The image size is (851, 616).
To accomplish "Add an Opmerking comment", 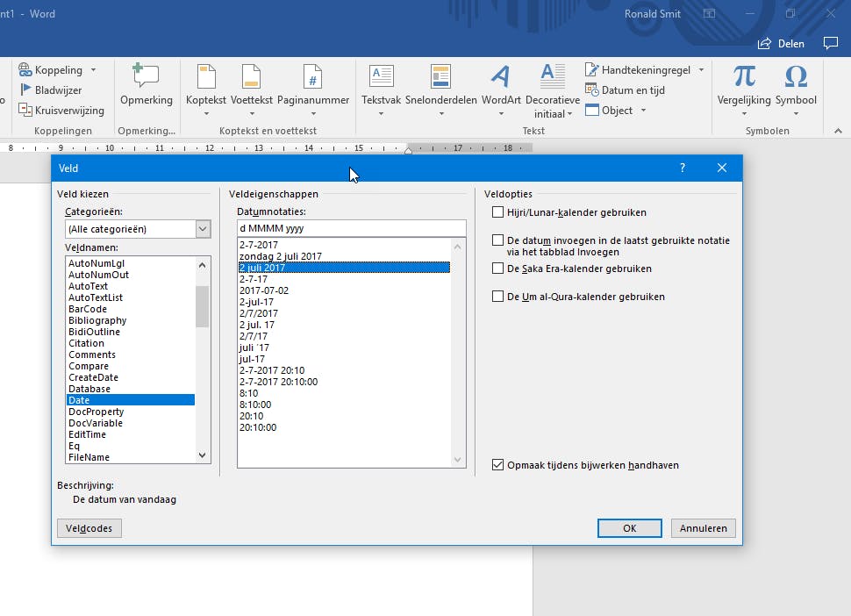I will [x=146, y=78].
